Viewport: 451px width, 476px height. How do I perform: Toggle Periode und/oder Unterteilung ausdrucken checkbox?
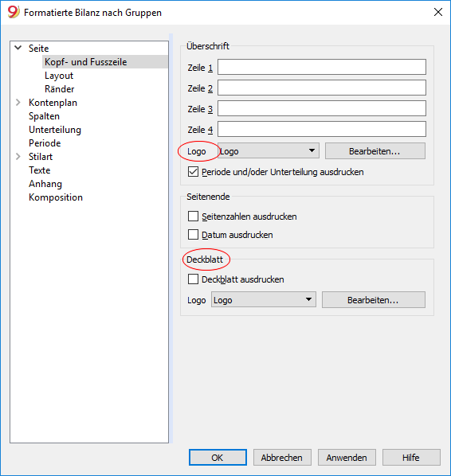coord(193,172)
